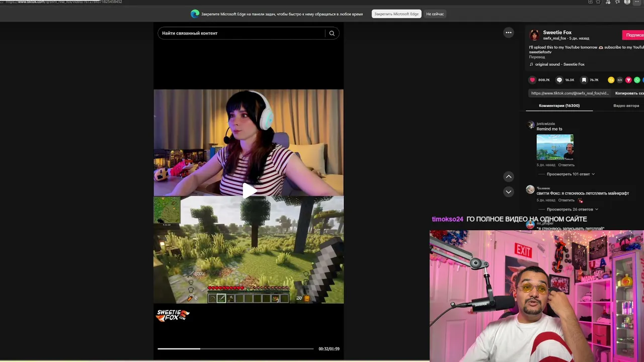Expand 'Просмотреть 101 ответ' replies
The image size is (644, 362).
[x=571, y=174]
